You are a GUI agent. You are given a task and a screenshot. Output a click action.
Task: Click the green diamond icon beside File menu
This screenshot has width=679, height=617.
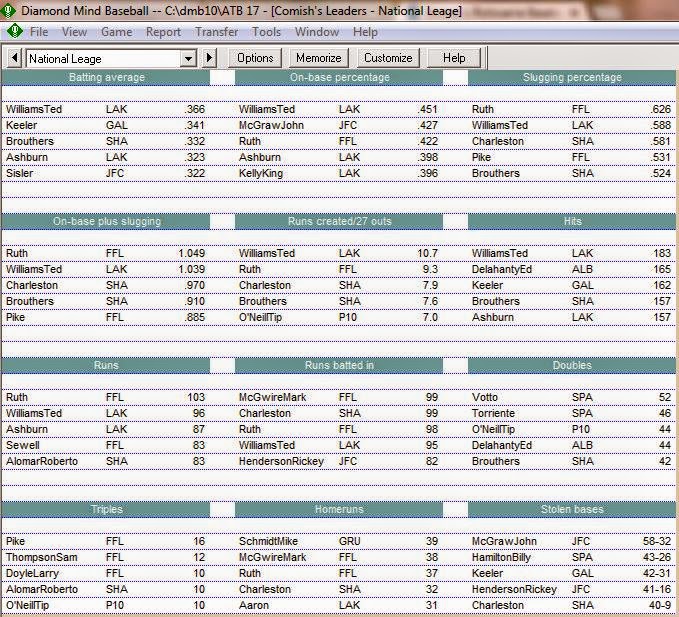(15, 31)
